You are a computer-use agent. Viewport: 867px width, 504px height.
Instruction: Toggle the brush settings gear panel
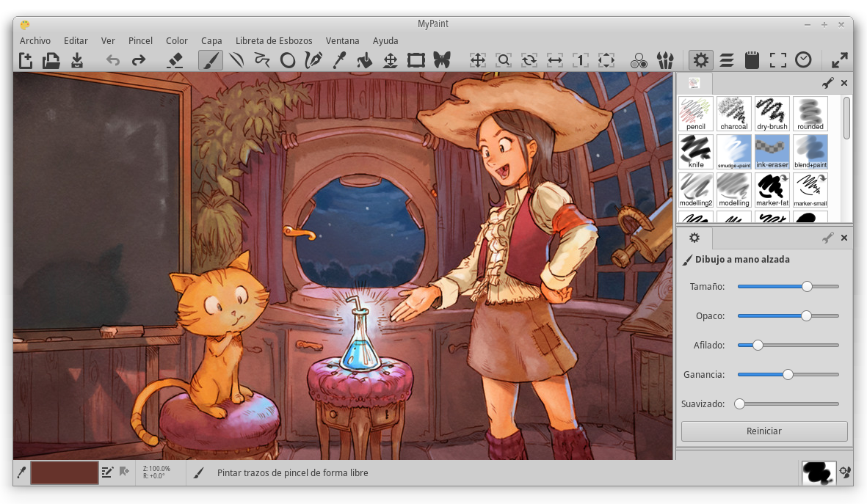[700, 60]
